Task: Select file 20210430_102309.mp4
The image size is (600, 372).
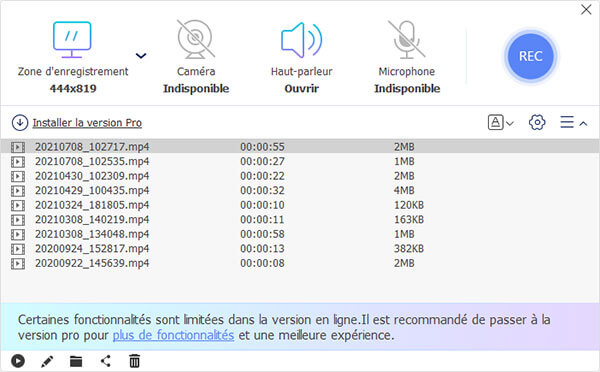Action: 300,176
